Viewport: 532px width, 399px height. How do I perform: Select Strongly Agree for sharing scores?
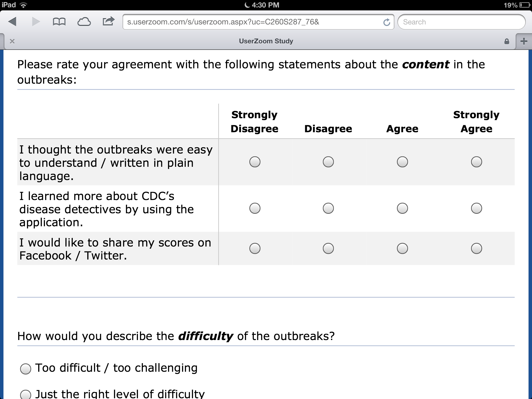click(476, 248)
